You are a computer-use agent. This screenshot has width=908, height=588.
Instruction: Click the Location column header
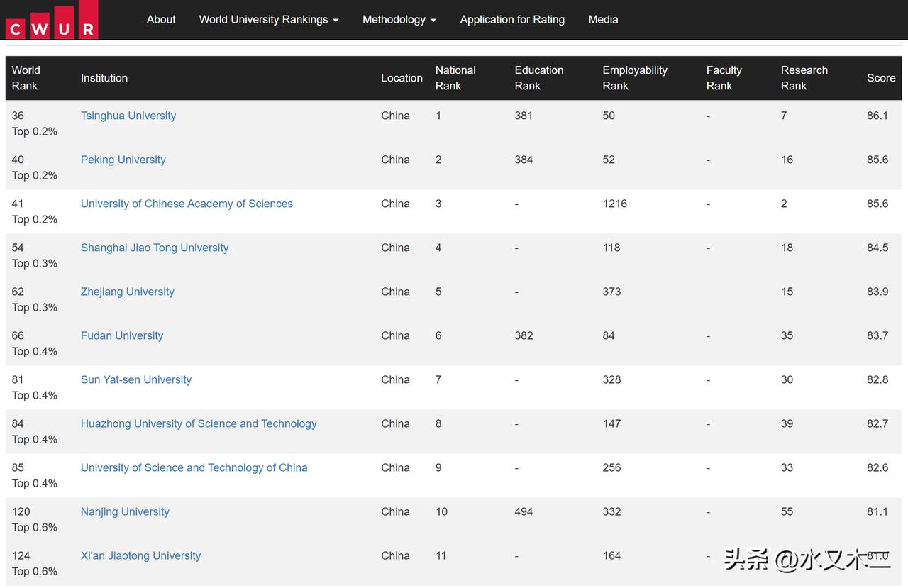pyautogui.click(x=402, y=78)
